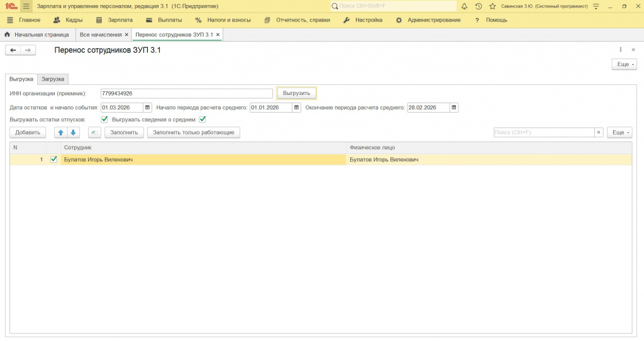Image resolution: width=644 pixels, height=341 pixels.
Task: Open the Еще dropdown beside table search
Action: coord(619,132)
